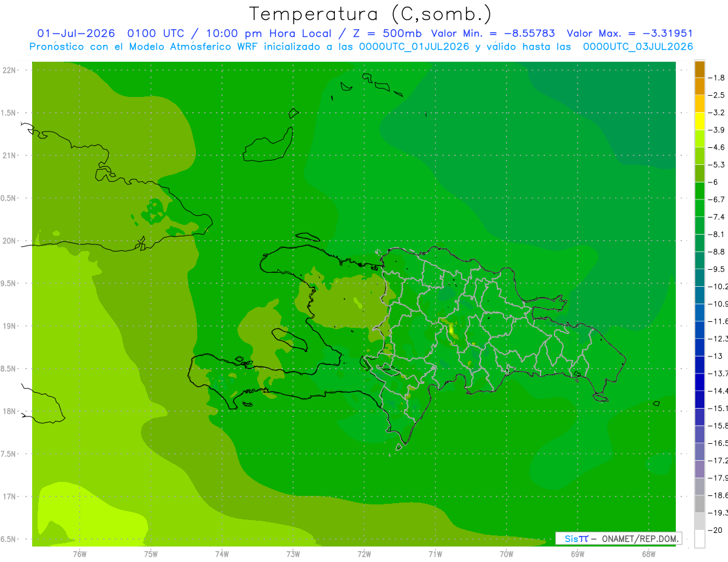Image resolution: width=728 pixels, height=562 pixels.
Task: Click the 0000UTC_03JUL2026 valid-until text
Action: pos(638,47)
